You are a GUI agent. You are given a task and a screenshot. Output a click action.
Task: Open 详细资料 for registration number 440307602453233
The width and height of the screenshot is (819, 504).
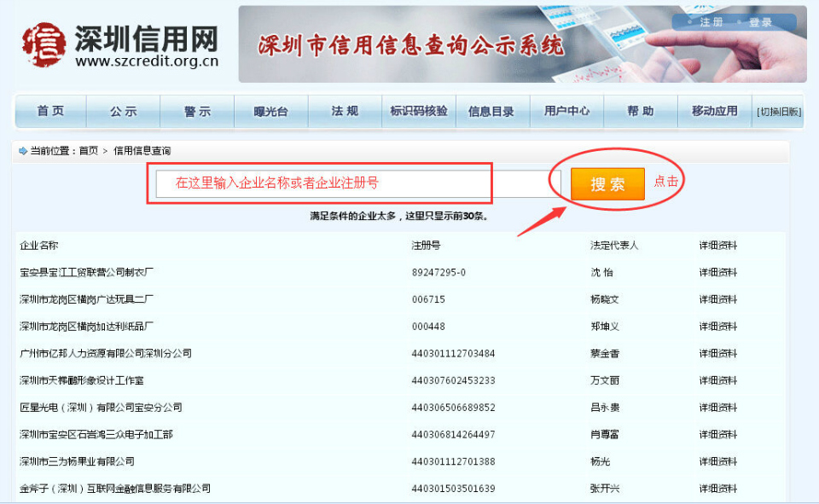click(718, 380)
